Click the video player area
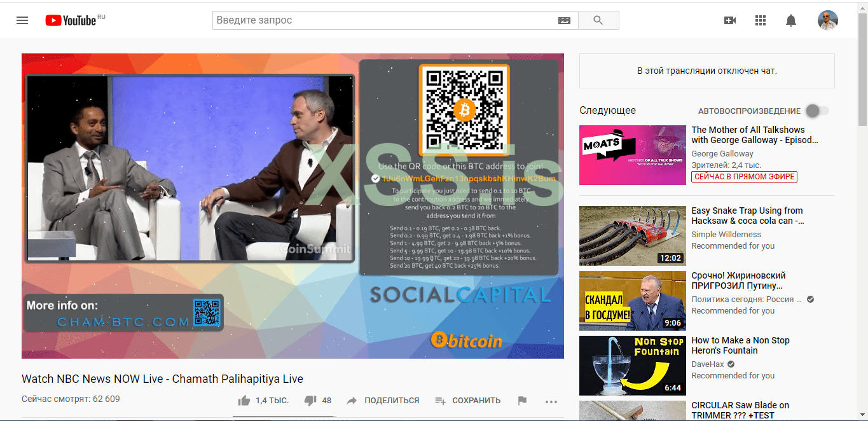Screen dimensions: 868x421 point(293,205)
